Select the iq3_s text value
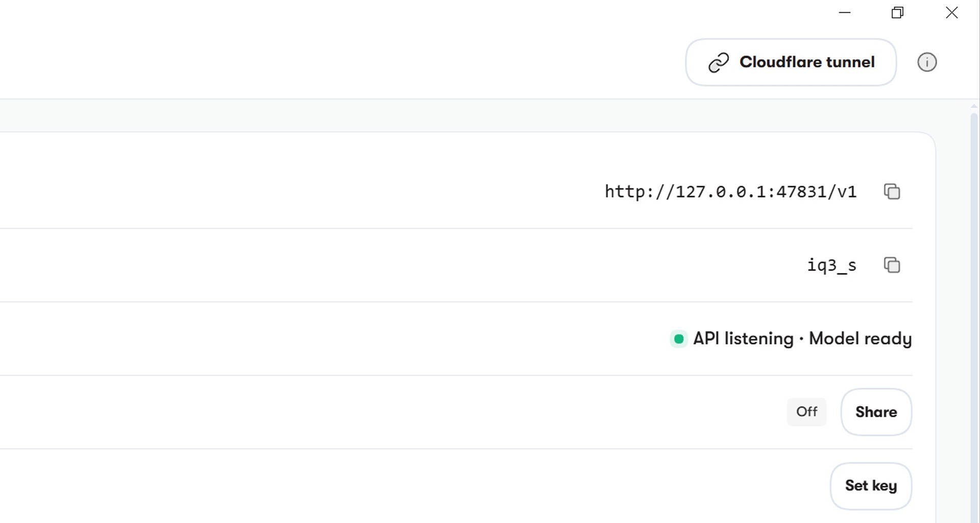The width and height of the screenshot is (980, 523). 831,265
